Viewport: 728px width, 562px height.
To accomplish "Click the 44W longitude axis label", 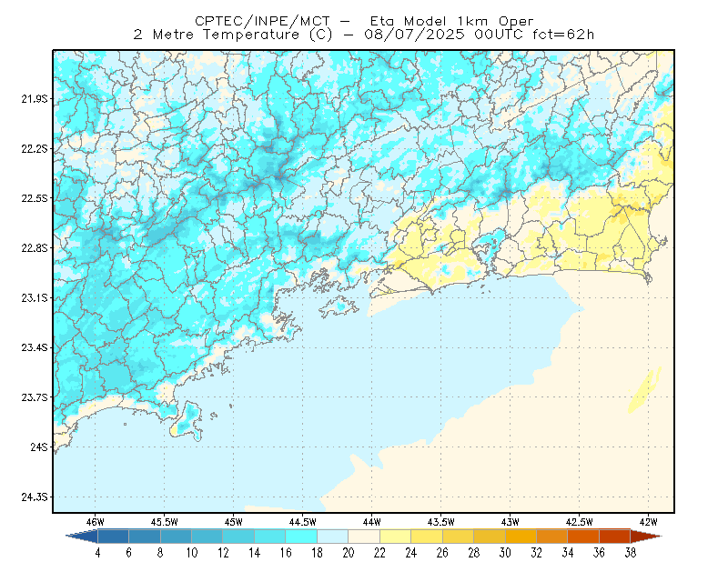I will (x=371, y=522).
